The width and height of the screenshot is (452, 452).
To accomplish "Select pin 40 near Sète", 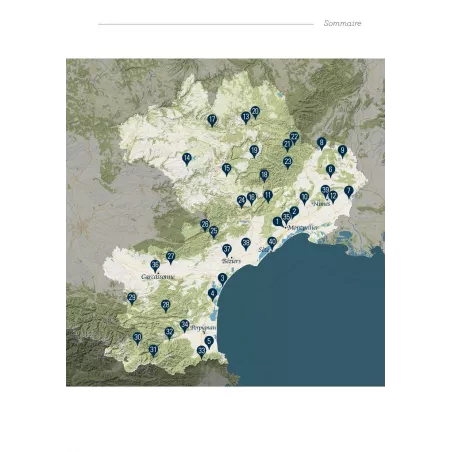I will (272, 243).
